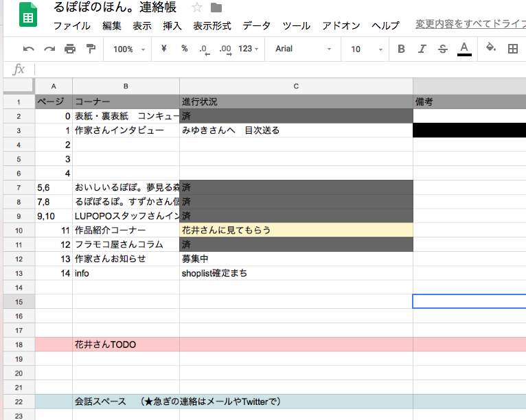Open the zoom 100% dropdown
Viewport: 526px width, 420px height.
pos(129,49)
